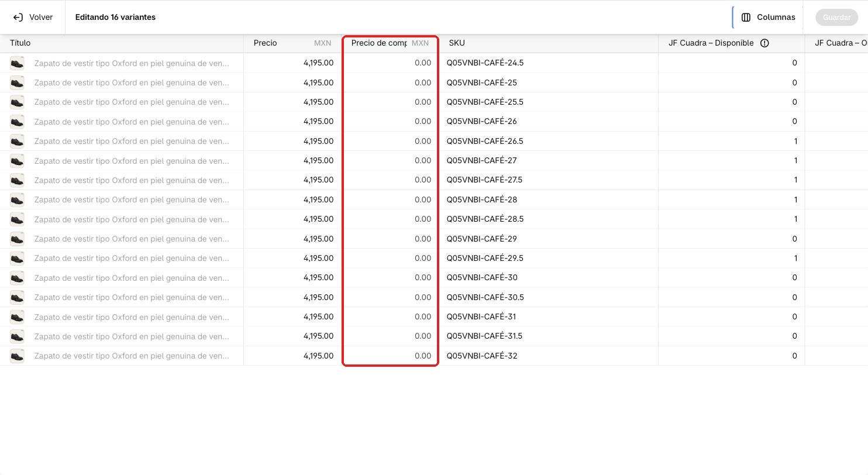Click the Precio column header
Image resolution: width=868 pixels, height=475 pixels.
[x=292, y=43]
